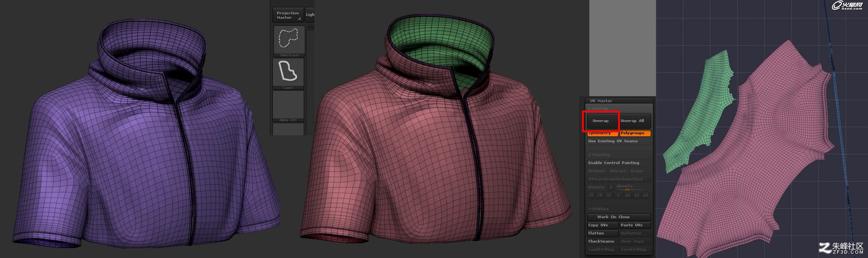The width and height of the screenshot is (868, 258).
Task: Toggle the Erase painting mode
Action: pos(637,171)
